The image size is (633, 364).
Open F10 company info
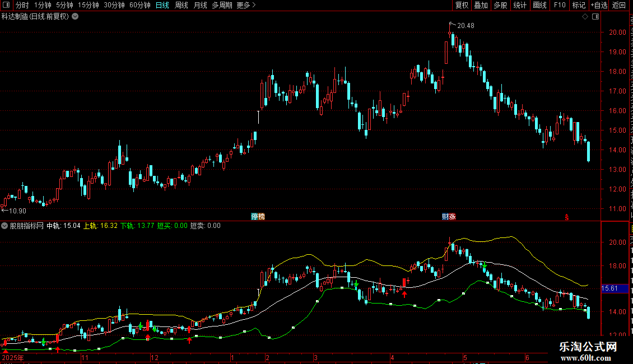coord(560,5)
